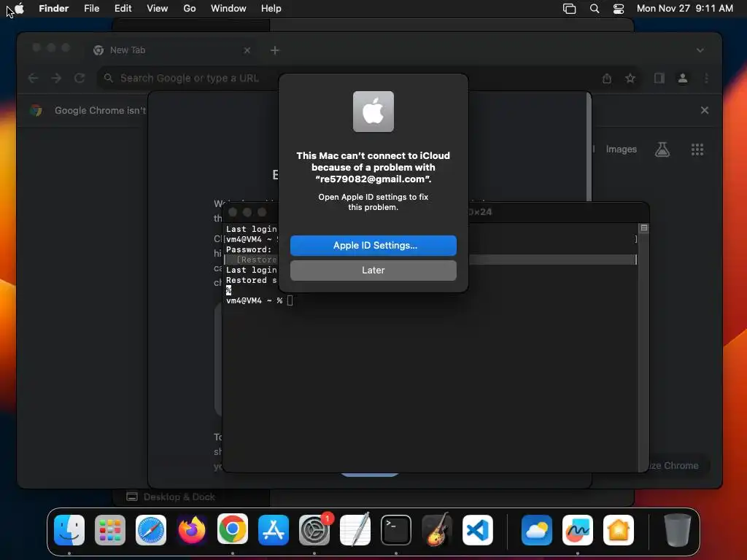Open the View menu
747x560 pixels.
click(x=158, y=8)
